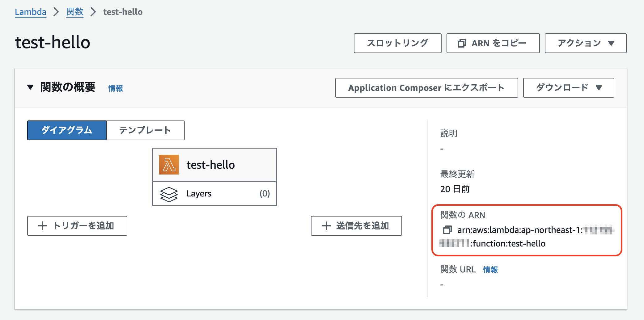Expand the ダウンロード dropdown

click(568, 88)
